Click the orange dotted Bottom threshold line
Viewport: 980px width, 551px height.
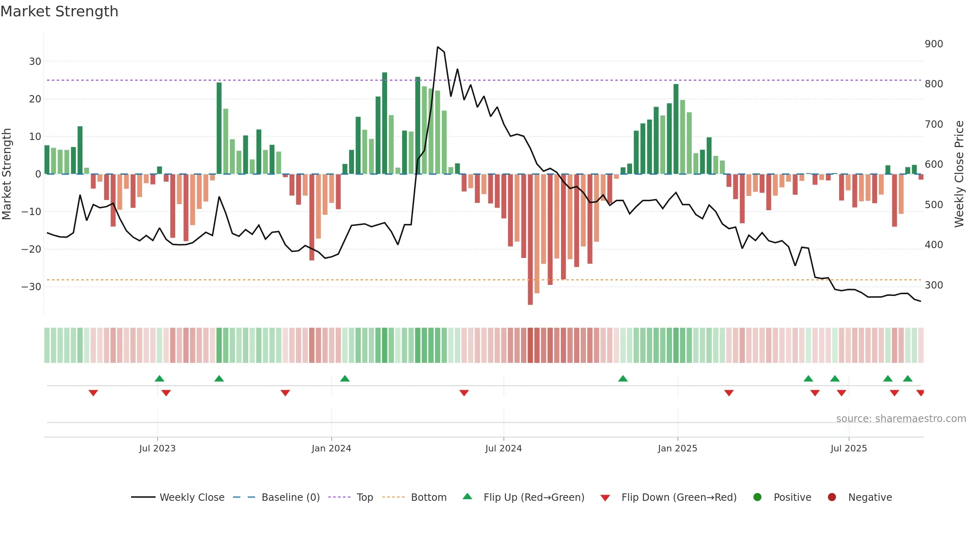pos(484,280)
